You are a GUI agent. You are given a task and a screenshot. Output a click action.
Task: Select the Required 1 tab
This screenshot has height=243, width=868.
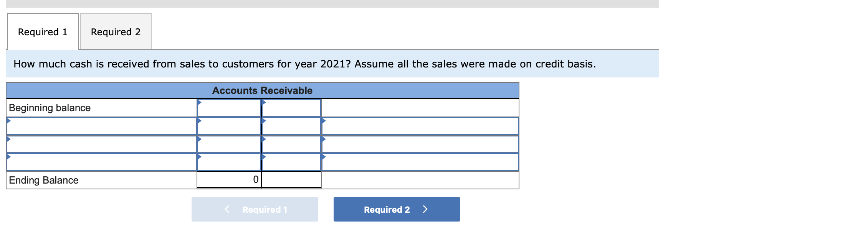42,31
